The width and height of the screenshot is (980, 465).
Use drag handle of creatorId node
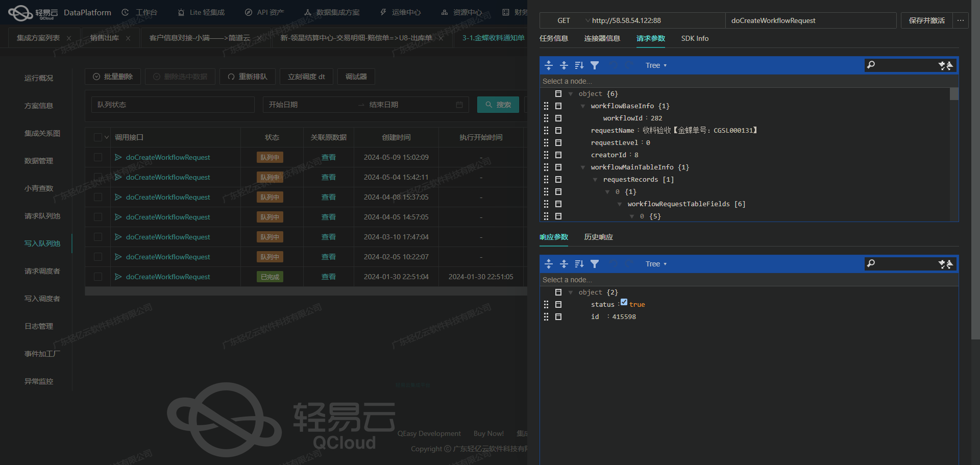pos(546,155)
